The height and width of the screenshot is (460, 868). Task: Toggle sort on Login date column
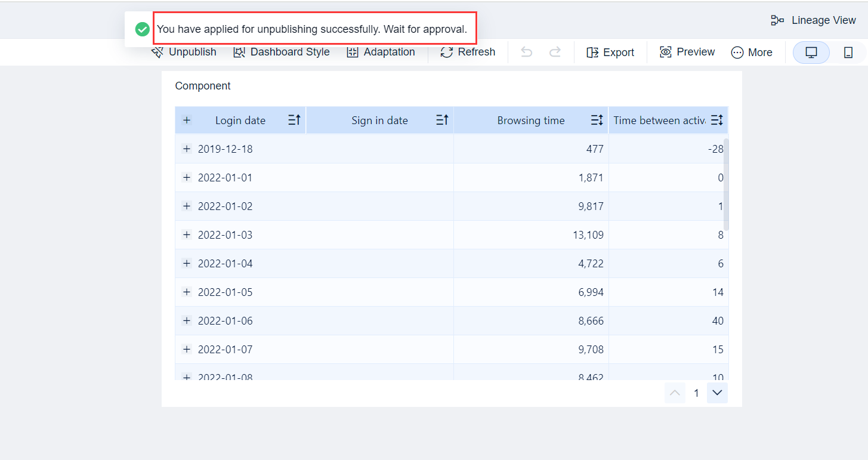click(x=294, y=121)
